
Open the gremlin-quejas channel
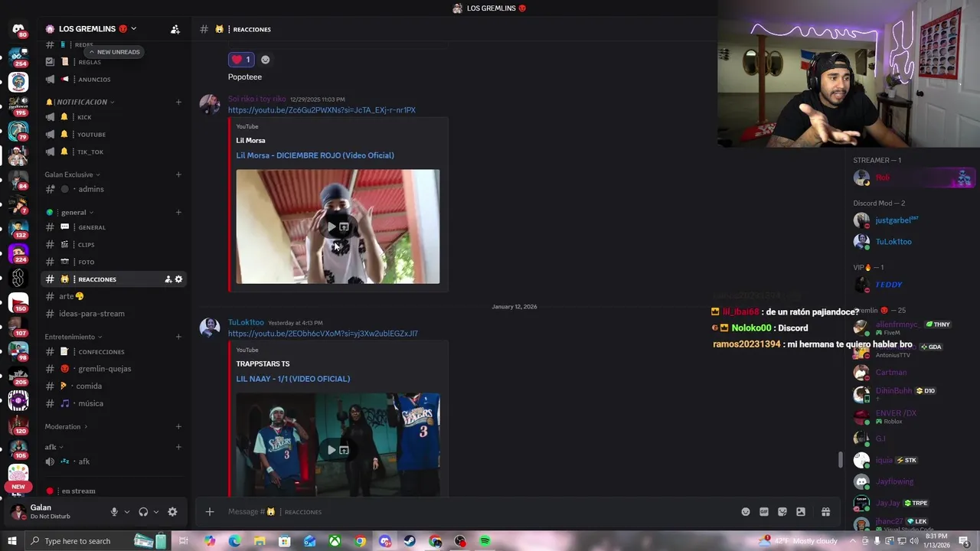[113, 369]
